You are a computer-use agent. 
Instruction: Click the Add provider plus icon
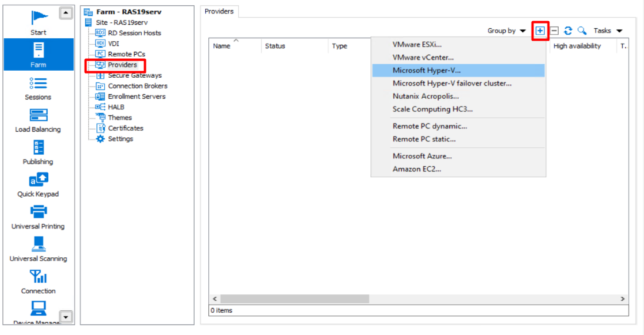pos(540,31)
